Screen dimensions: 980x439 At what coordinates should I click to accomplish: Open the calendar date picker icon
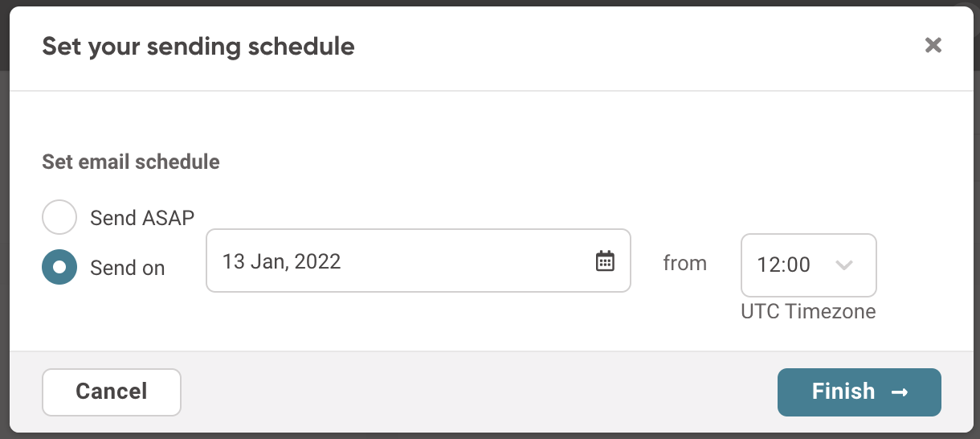(x=605, y=261)
